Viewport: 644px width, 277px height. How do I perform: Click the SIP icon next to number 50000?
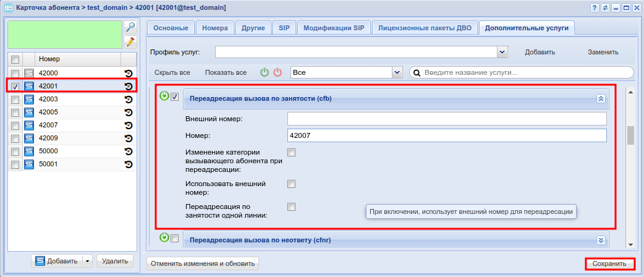pos(29,151)
